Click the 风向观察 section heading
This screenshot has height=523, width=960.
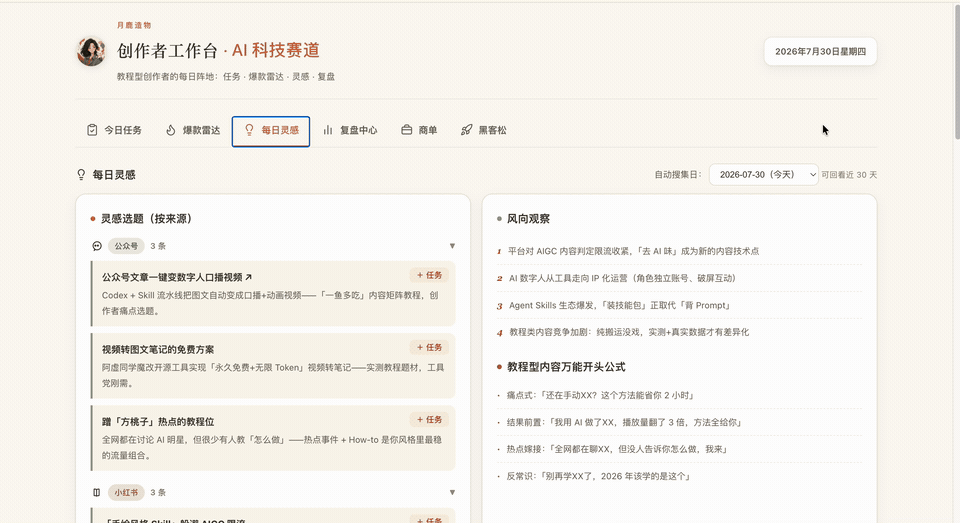[x=528, y=219]
